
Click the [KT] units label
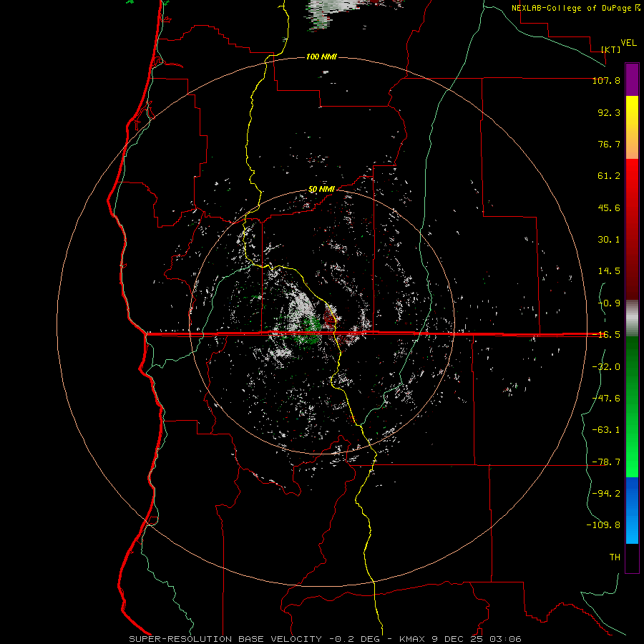611,49
